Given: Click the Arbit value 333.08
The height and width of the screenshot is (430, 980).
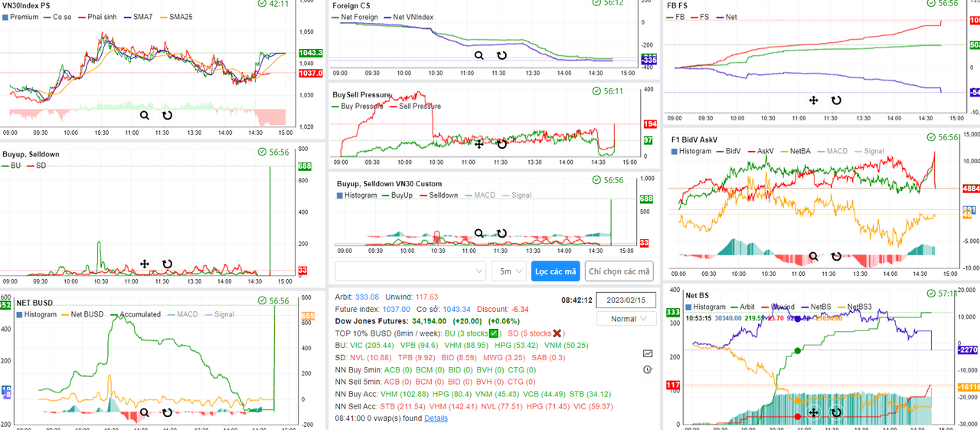Looking at the screenshot, I should [367, 297].
